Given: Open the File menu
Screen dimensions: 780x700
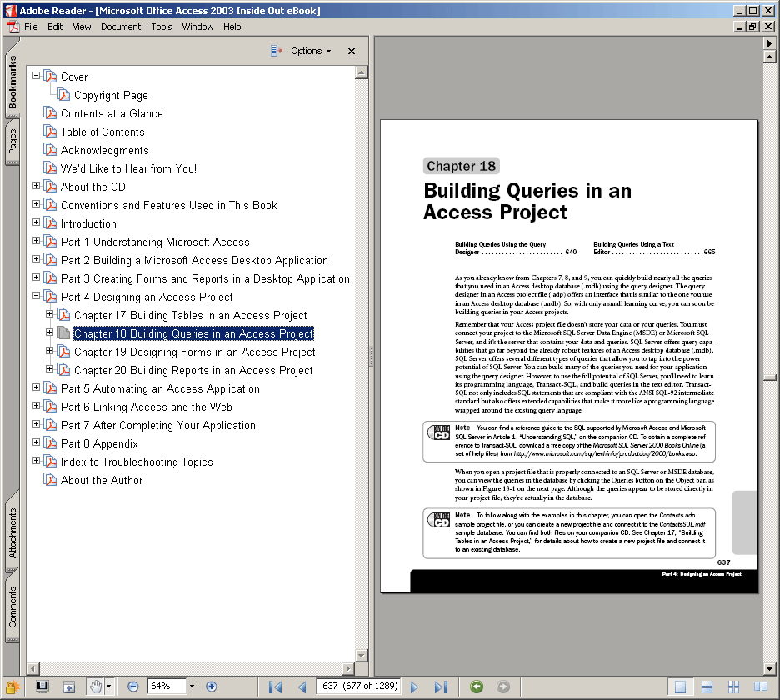Looking at the screenshot, I should pyautogui.click(x=31, y=27).
